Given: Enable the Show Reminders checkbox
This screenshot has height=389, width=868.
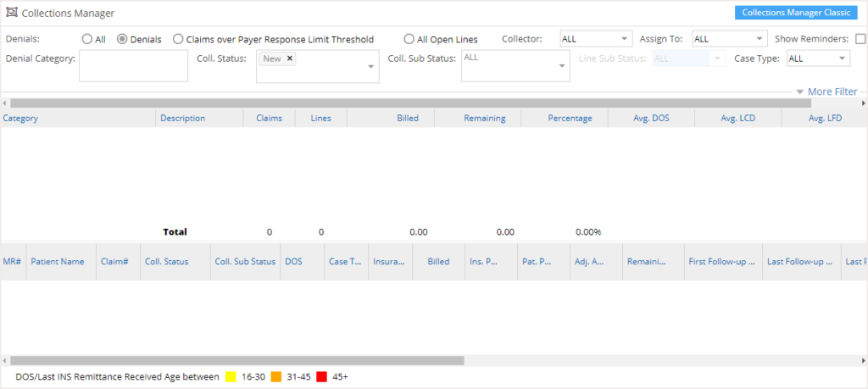Looking at the screenshot, I should point(860,39).
